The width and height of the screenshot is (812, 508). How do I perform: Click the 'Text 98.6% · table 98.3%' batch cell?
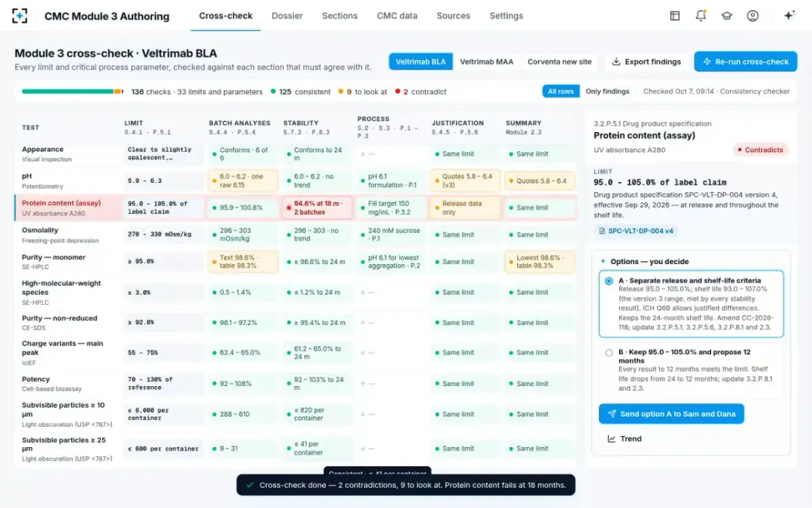(x=244, y=261)
